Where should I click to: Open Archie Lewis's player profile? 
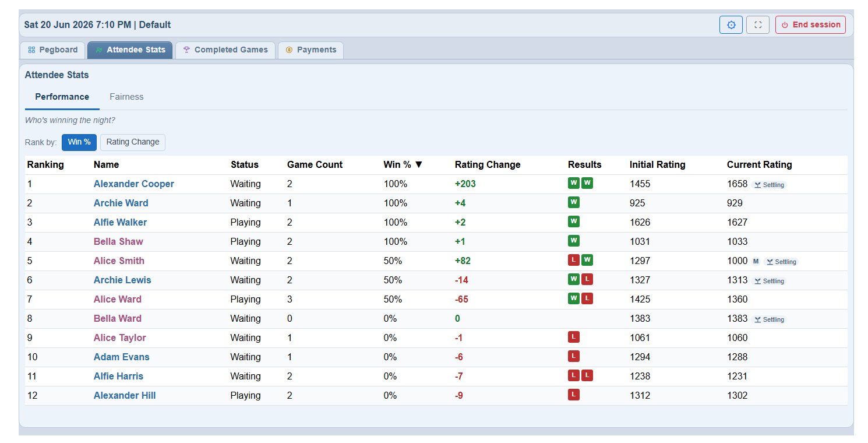click(x=122, y=280)
